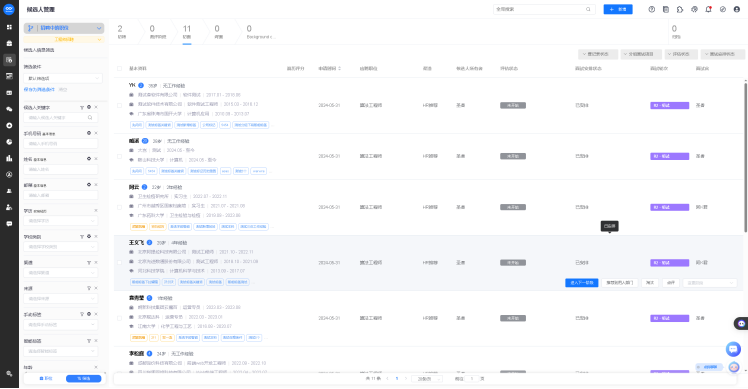748x389 pixels.
Task: Tick the checkbox for candidate 阿云
Action: tap(119, 207)
